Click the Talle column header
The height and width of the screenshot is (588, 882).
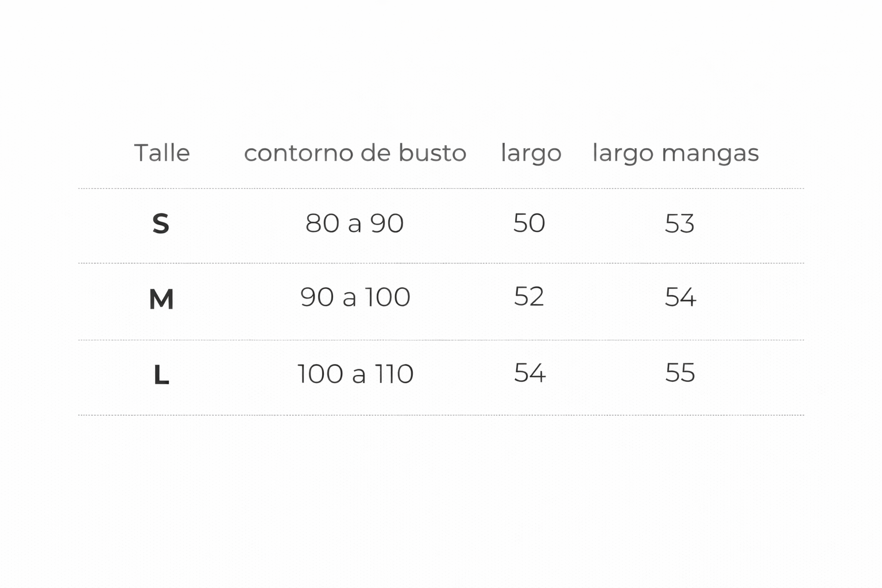tap(162, 153)
